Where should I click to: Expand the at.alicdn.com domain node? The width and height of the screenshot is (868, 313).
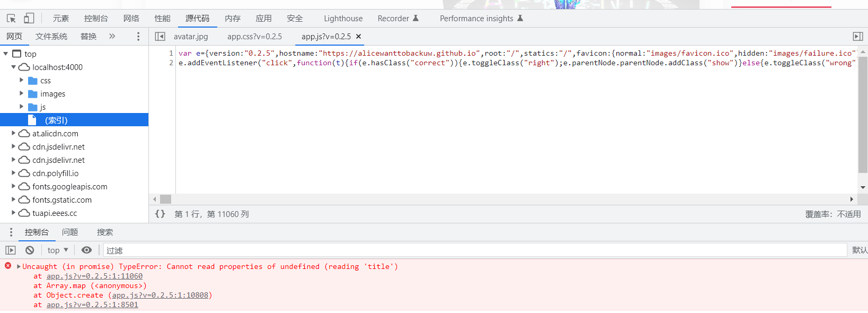[x=14, y=134]
